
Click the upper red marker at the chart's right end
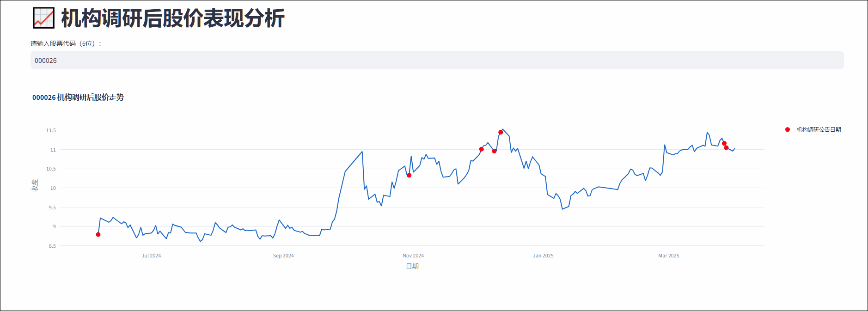click(724, 144)
